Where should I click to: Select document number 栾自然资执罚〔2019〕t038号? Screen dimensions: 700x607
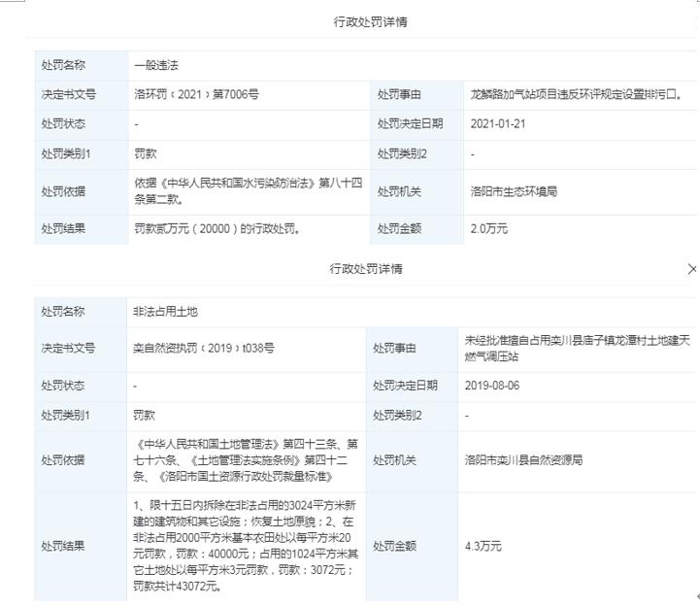[x=204, y=348]
